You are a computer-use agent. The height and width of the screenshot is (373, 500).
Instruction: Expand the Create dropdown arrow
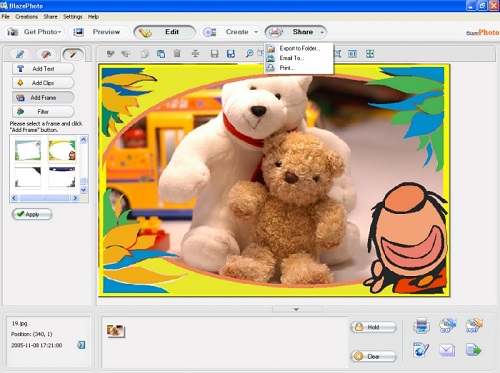pos(256,32)
